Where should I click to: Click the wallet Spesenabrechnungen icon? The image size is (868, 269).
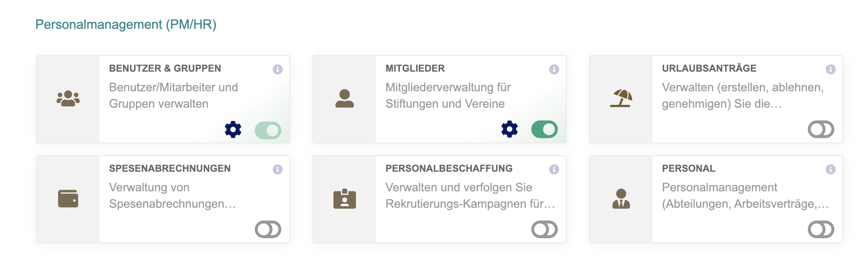point(68,199)
